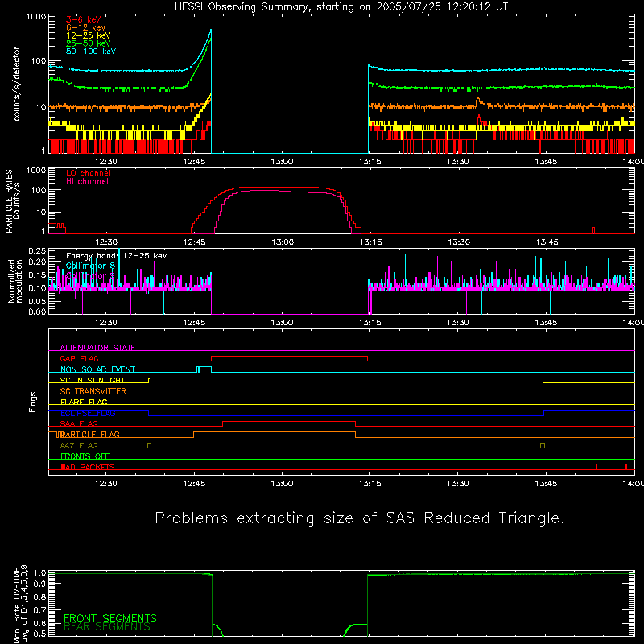Click the HI channel legend label
Viewport: 644px width, 644px height.
pyautogui.click(x=87, y=182)
